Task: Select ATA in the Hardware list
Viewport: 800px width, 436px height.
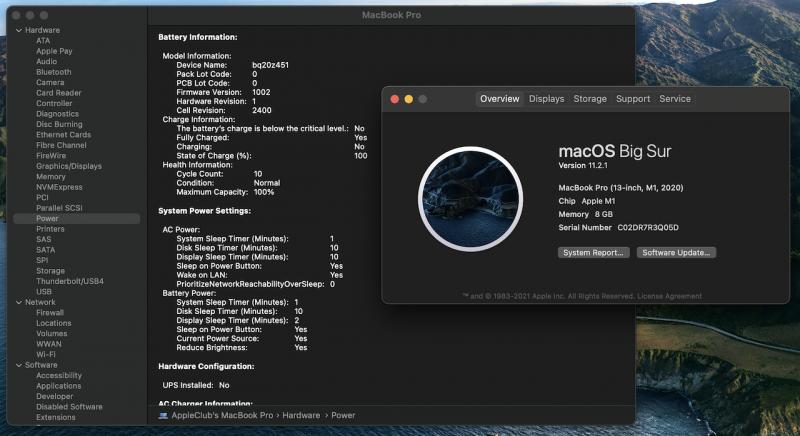Action: [x=43, y=41]
